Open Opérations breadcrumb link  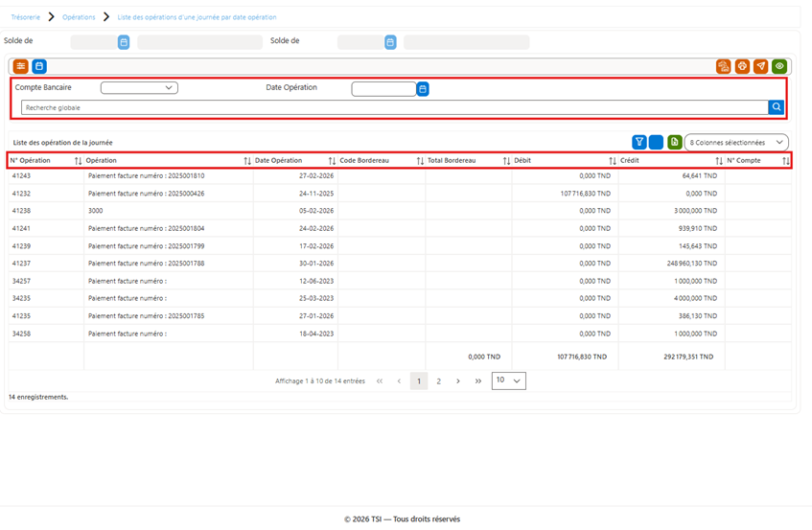pos(79,17)
